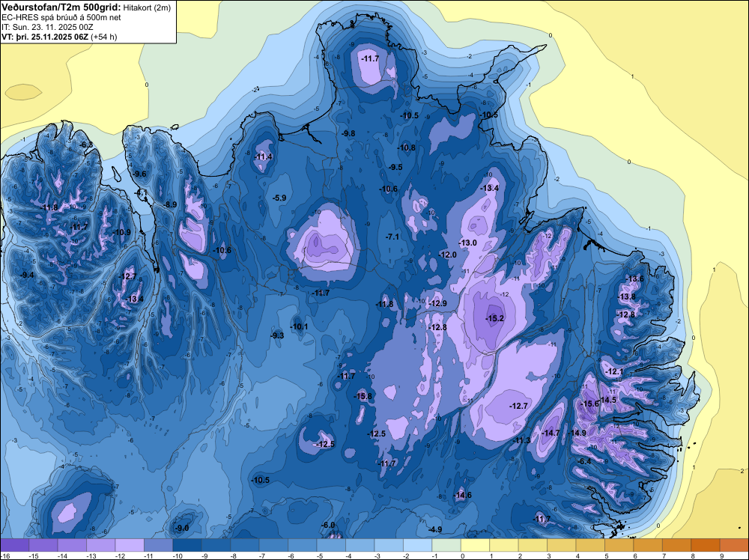Click the '-16' legend scale label
This screenshot has height=560, width=749.
tap(5, 556)
